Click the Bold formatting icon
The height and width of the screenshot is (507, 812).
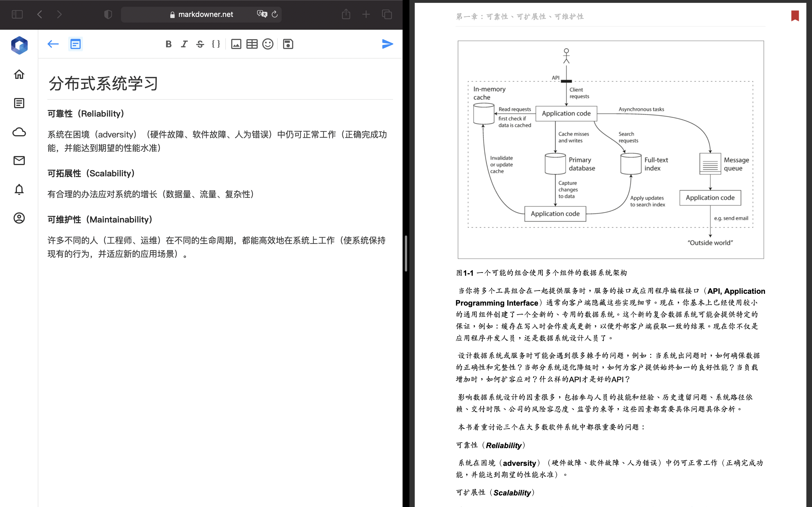[168, 44]
